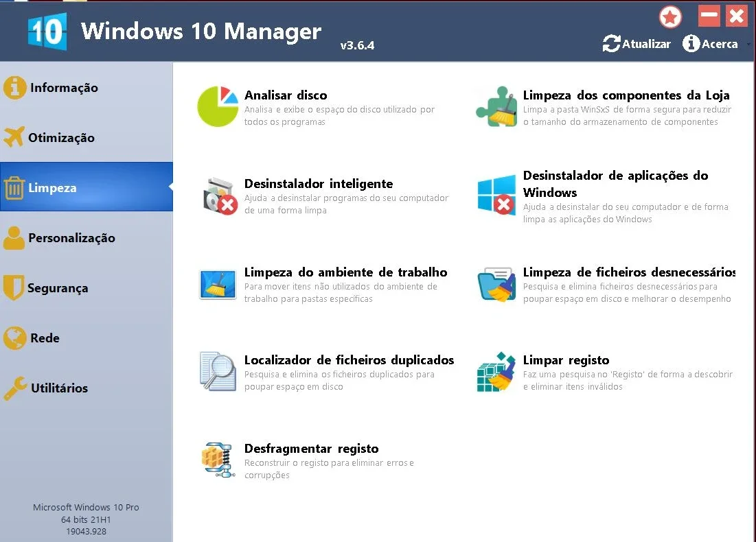Screen dimensions: 756x542
Task: Open the desktop cleanup monitor-with-broom icon
Action: coord(218,284)
